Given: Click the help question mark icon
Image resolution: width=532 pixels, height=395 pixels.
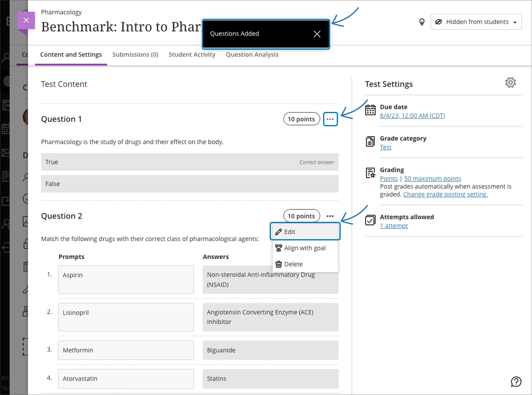Looking at the screenshot, I should tap(516, 382).
